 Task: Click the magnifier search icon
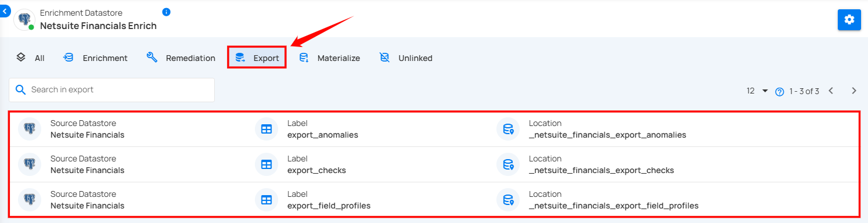(x=20, y=89)
